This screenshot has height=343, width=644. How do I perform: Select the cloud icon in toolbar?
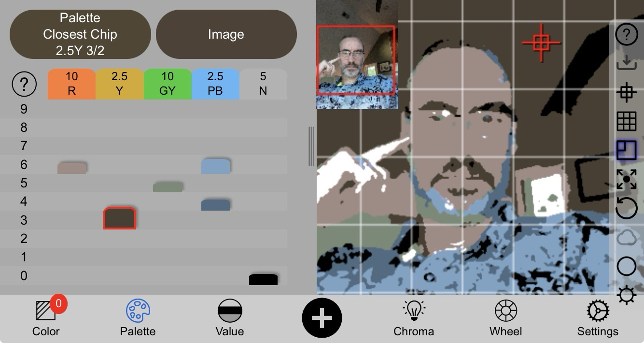[627, 238]
